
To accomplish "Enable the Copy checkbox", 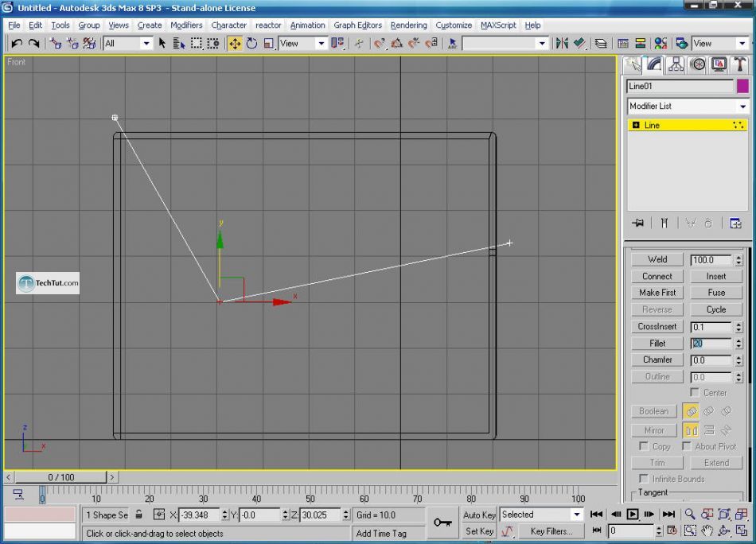I will [x=643, y=446].
